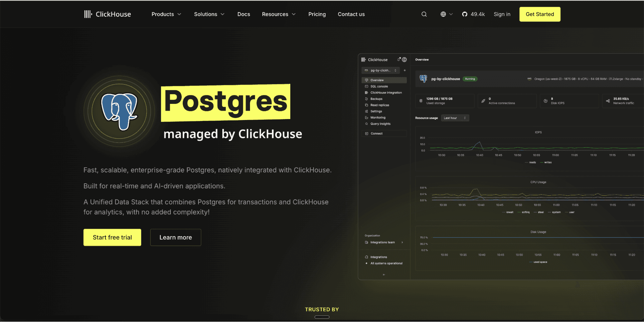The width and height of the screenshot is (644, 322).
Task: Click the Disk IOPS card icon
Action: pyautogui.click(x=545, y=101)
